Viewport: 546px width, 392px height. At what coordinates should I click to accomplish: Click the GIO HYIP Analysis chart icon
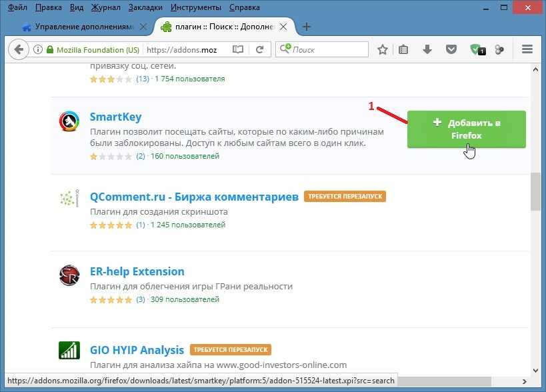(69, 350)
